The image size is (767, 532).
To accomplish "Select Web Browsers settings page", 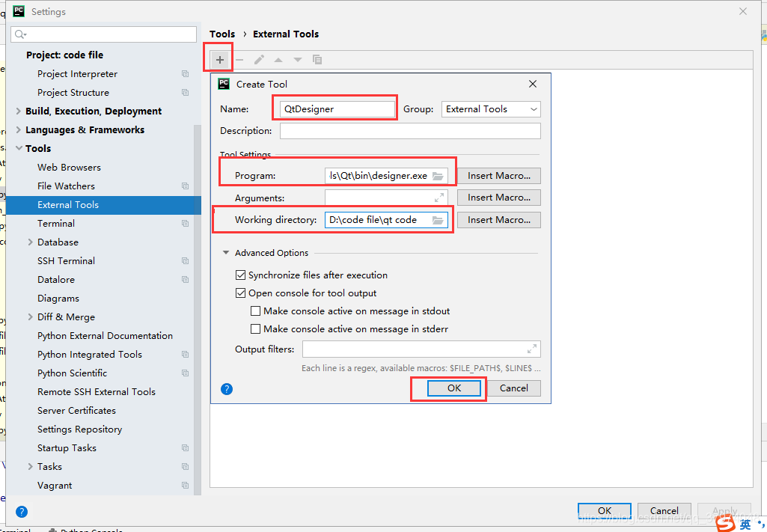I will pyautogui.click(x=69, y=167).
